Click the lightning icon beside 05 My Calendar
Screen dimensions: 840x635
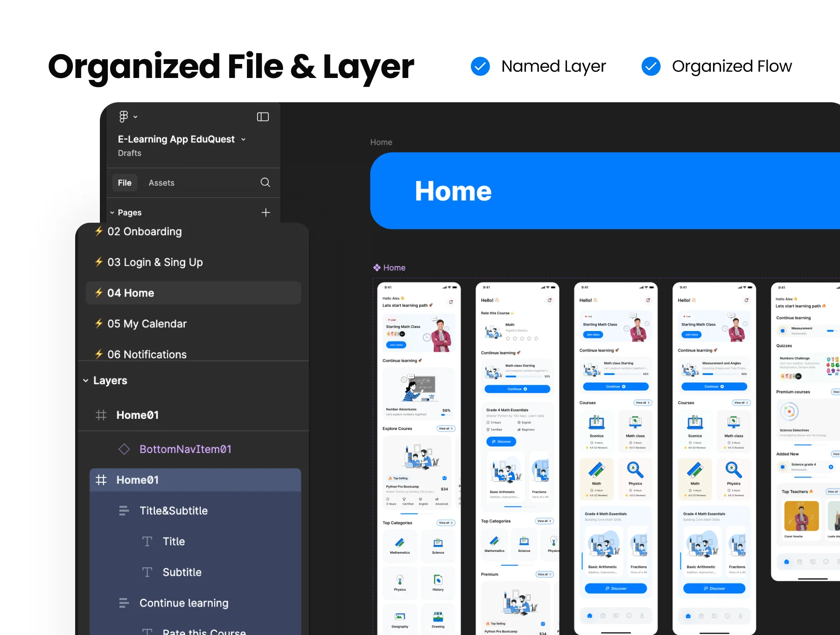coord(99,324)
